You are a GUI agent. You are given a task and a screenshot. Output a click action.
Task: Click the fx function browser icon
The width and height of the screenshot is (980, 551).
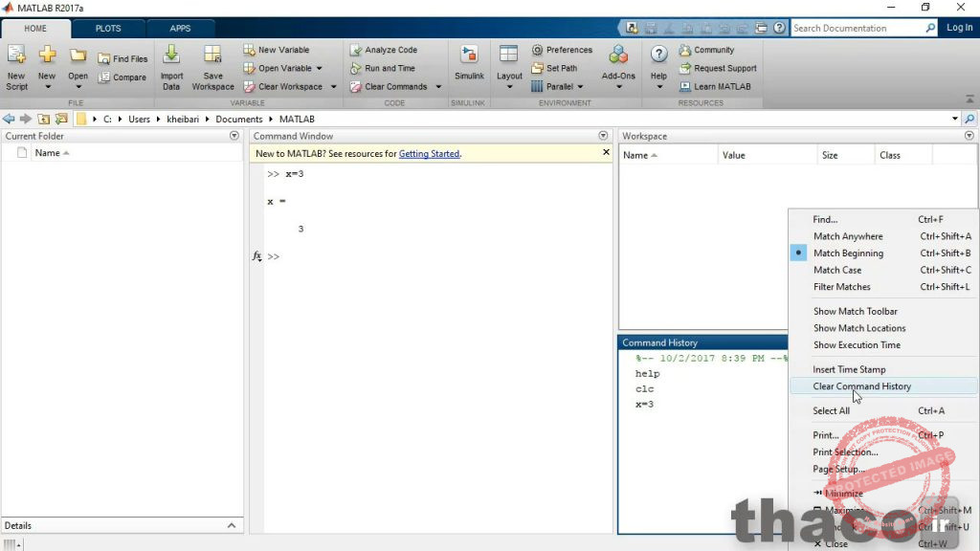click(256, 256)
